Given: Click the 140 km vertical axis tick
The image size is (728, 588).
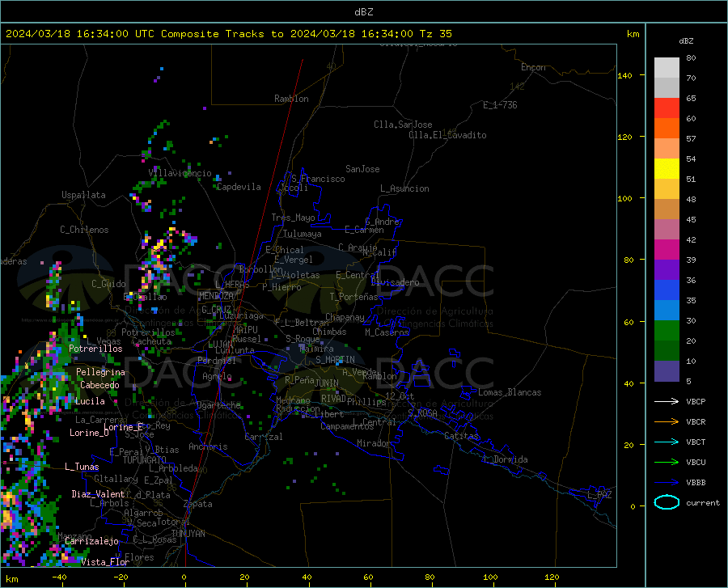Looking at the screenshot, I should pos(625,75).
